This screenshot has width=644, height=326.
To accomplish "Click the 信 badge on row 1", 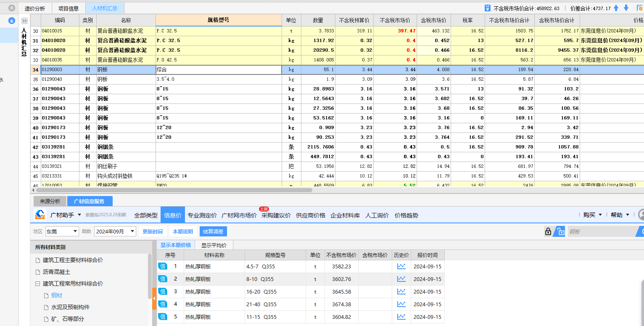I will 163,266.
